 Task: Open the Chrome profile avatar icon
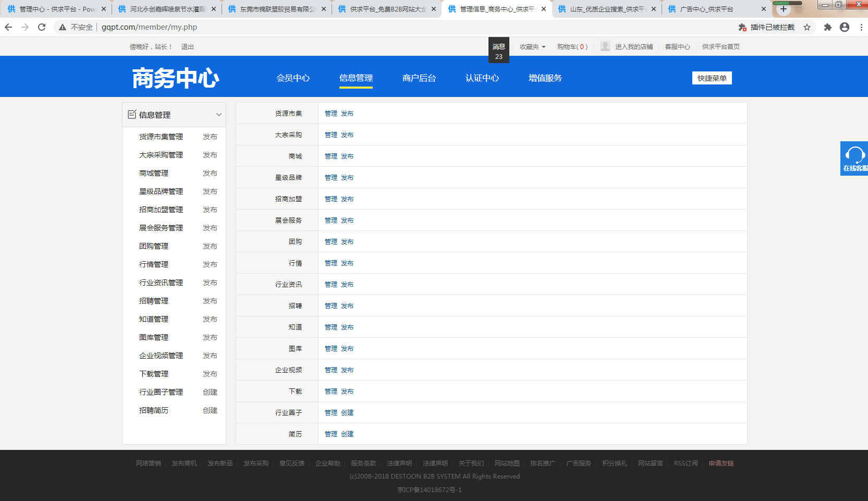[845, 27]
